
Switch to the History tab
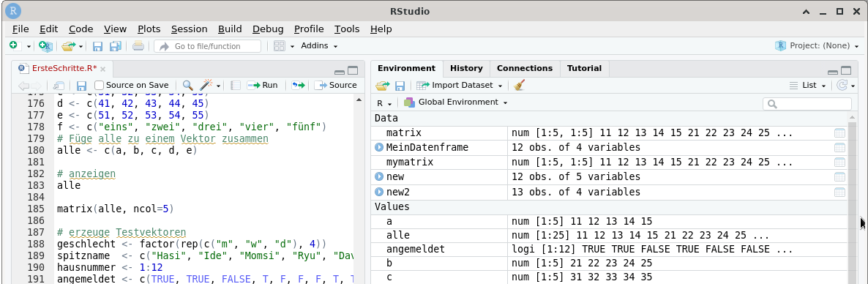[466, 68]
